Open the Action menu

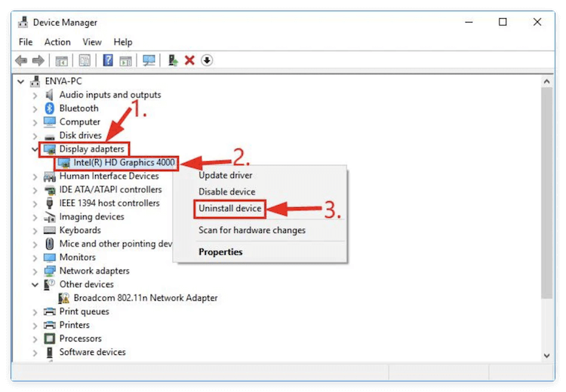(57, 41)
